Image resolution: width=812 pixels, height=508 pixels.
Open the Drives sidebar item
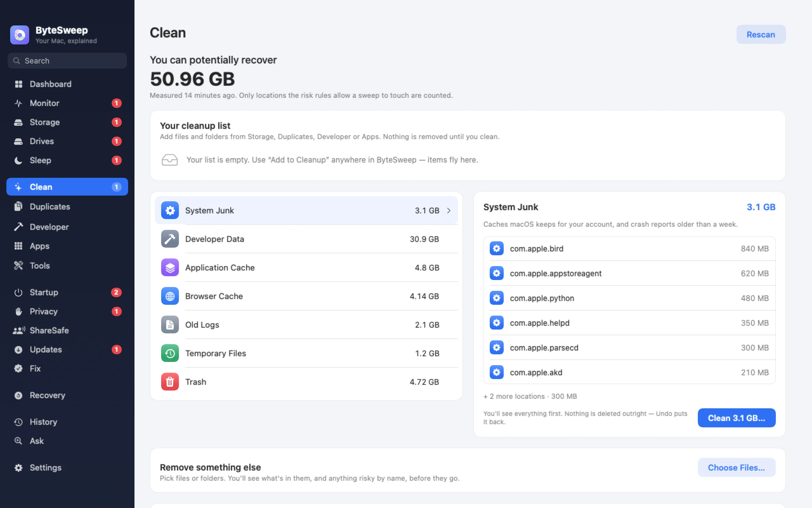coord(67,141)
